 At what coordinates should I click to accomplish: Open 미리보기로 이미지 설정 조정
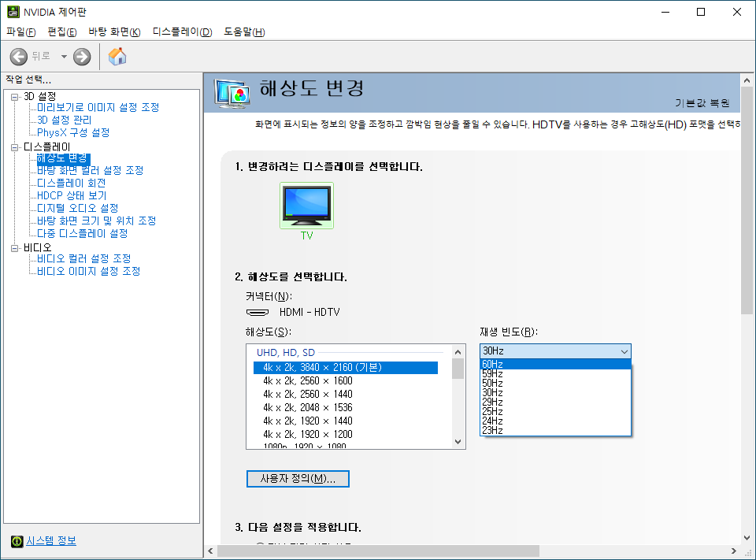tap(98, 107)
